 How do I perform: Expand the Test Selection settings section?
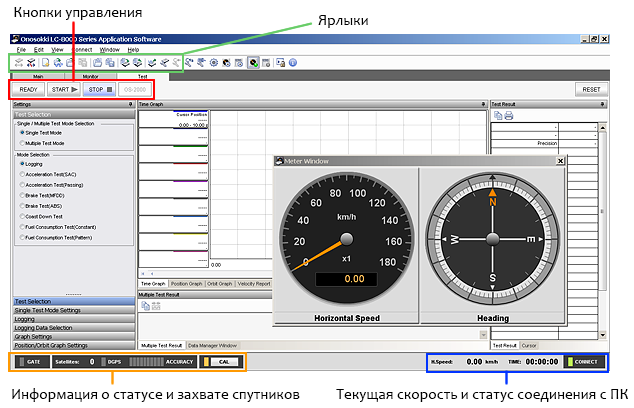[x=74, y=301]
